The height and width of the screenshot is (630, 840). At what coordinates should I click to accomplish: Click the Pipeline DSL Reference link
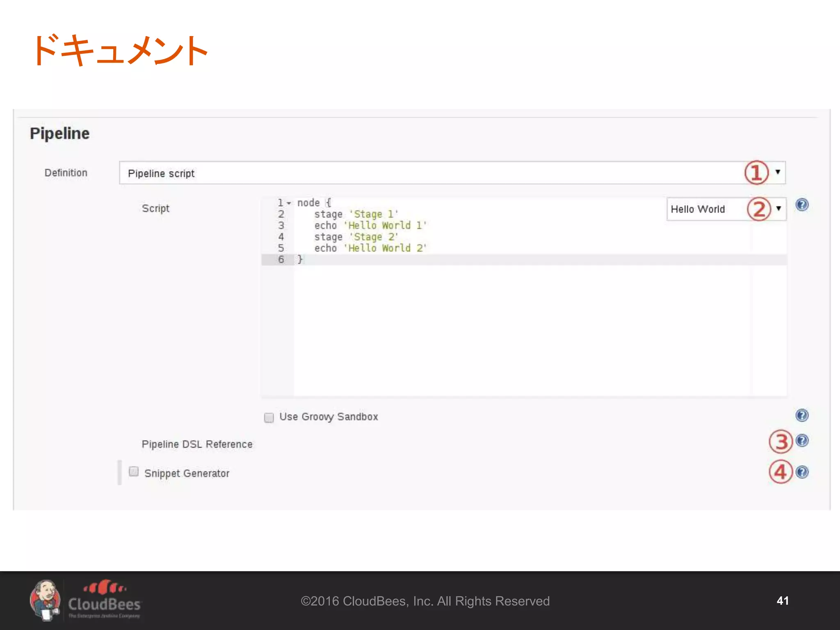[197, 444]
